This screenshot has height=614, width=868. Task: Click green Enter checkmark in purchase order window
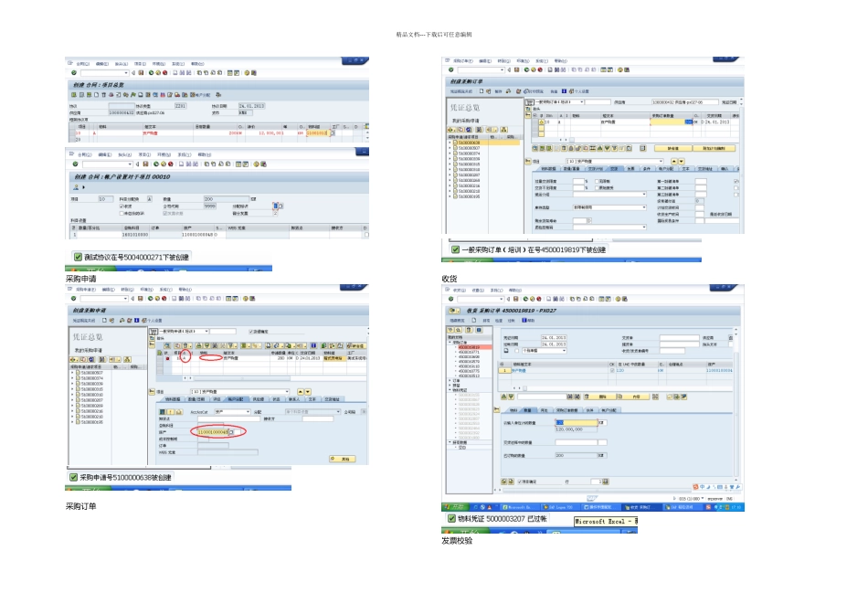click(x=450, y=69)
